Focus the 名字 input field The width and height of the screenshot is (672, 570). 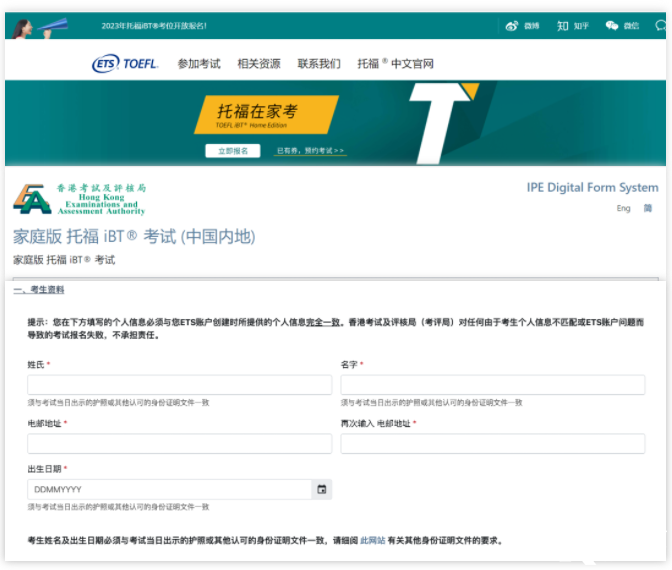point(493,385)
